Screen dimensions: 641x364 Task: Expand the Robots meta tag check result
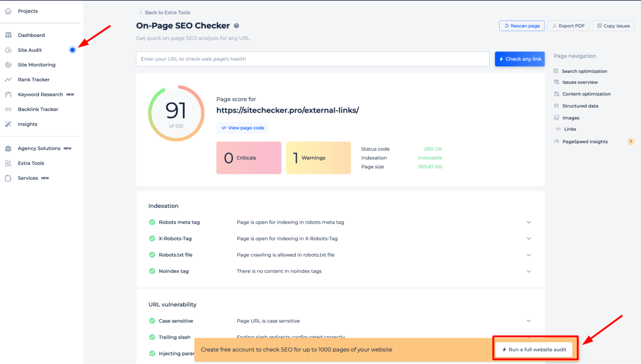tap(528, 222)
